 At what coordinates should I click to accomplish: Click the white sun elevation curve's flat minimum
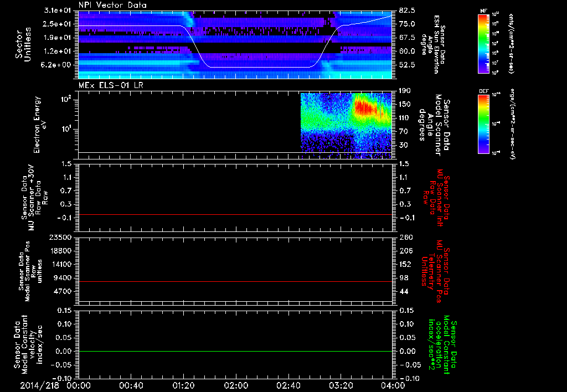[x=259, y=67]
